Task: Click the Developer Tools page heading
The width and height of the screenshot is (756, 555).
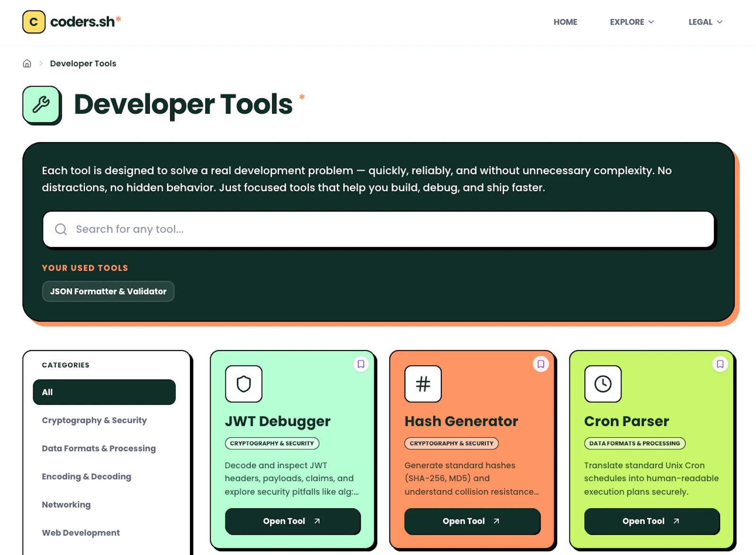Action: point(183,104)
